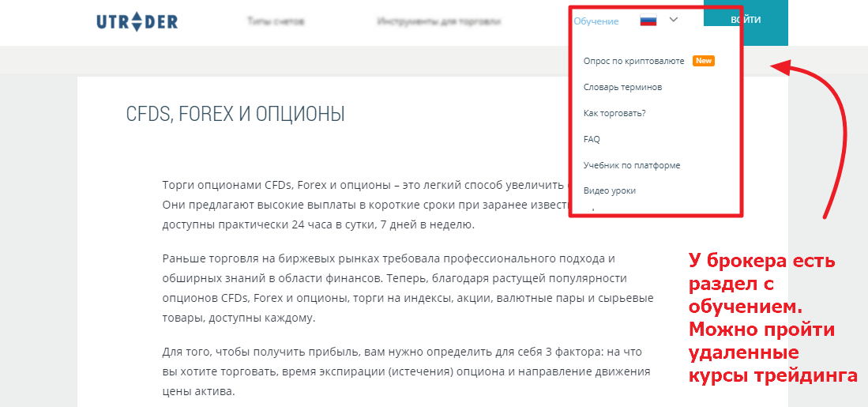Click the CFDS, FOREX И ОПЦИОНЫ heading
Image resolution: width=868 pixels, height=407 pixels.
tap(235, 114)
